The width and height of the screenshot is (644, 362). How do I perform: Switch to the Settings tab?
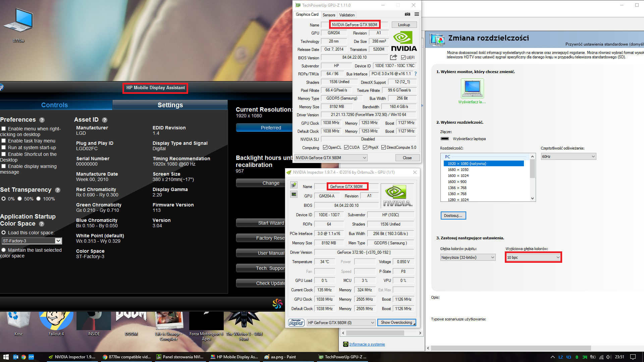pyautogui.click(x=170, y=105)
